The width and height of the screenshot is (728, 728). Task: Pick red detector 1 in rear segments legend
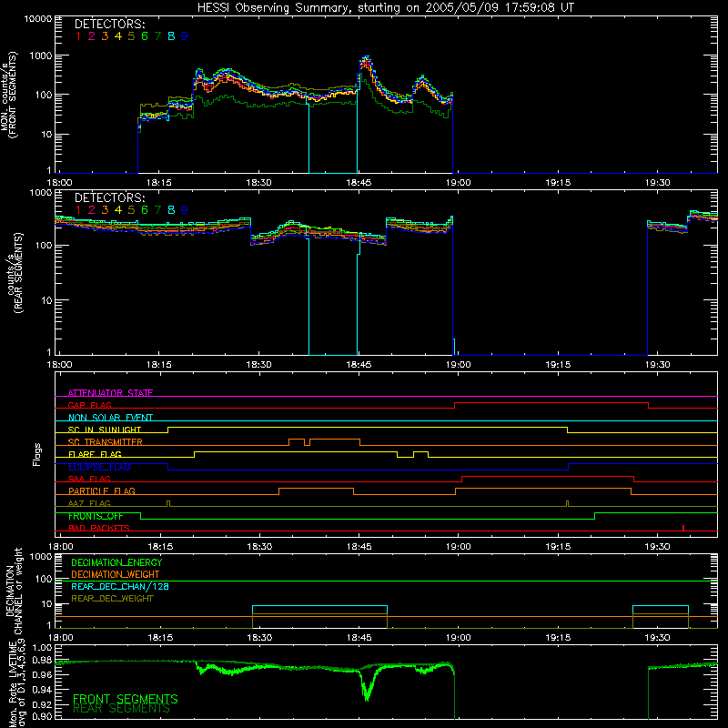point(78,210)
